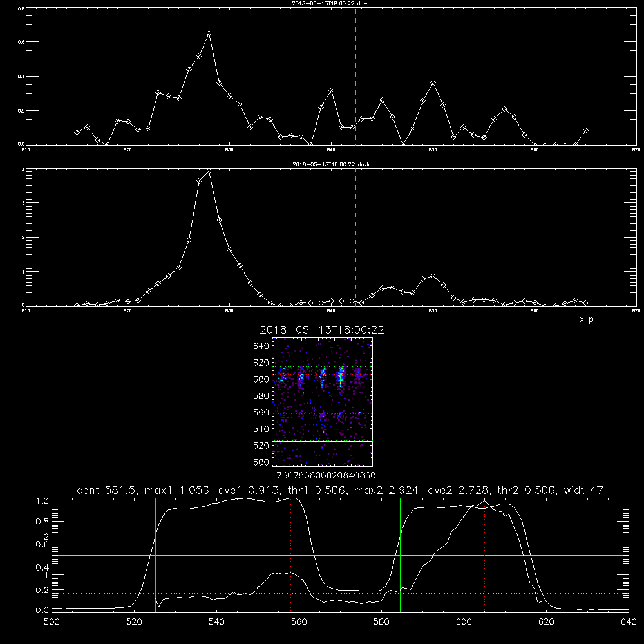Select the topmost peak diamond in the dusk plot
The image size is (644, 644).
pos(209,171)
